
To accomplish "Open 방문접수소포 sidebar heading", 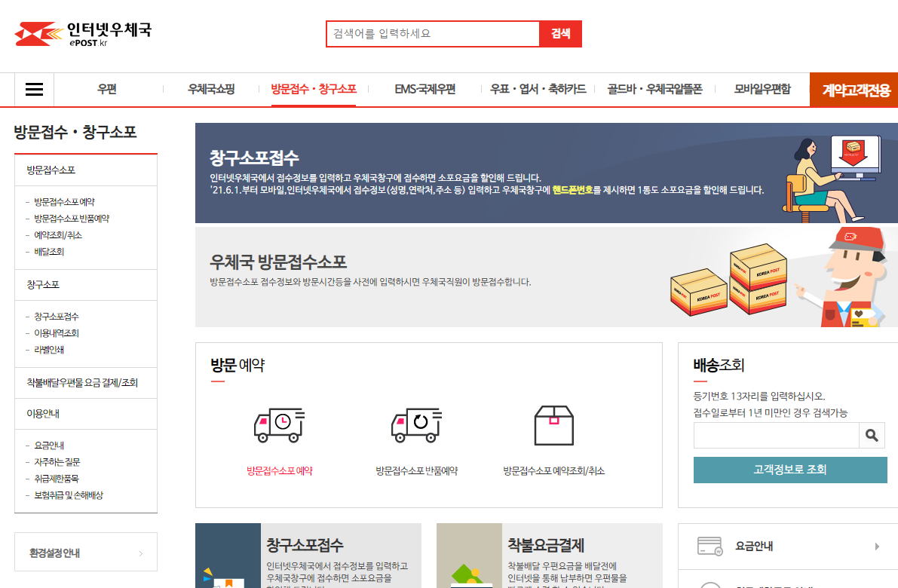I will point(51,170).
